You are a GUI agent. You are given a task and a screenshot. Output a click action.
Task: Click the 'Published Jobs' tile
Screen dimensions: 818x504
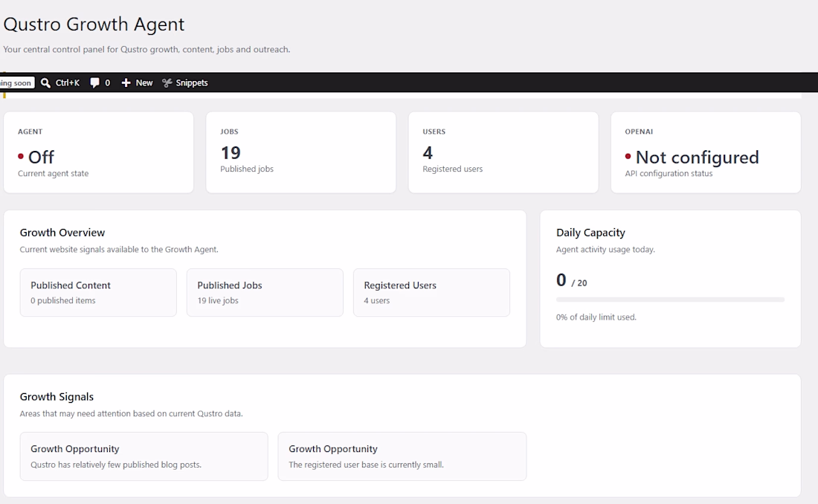tap(265, 293)
